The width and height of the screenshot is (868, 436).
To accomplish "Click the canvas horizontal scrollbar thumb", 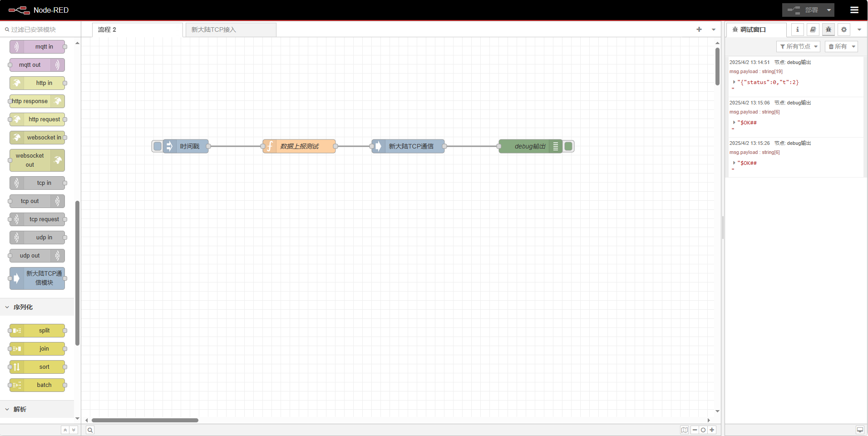I will [x=145, y=420].
